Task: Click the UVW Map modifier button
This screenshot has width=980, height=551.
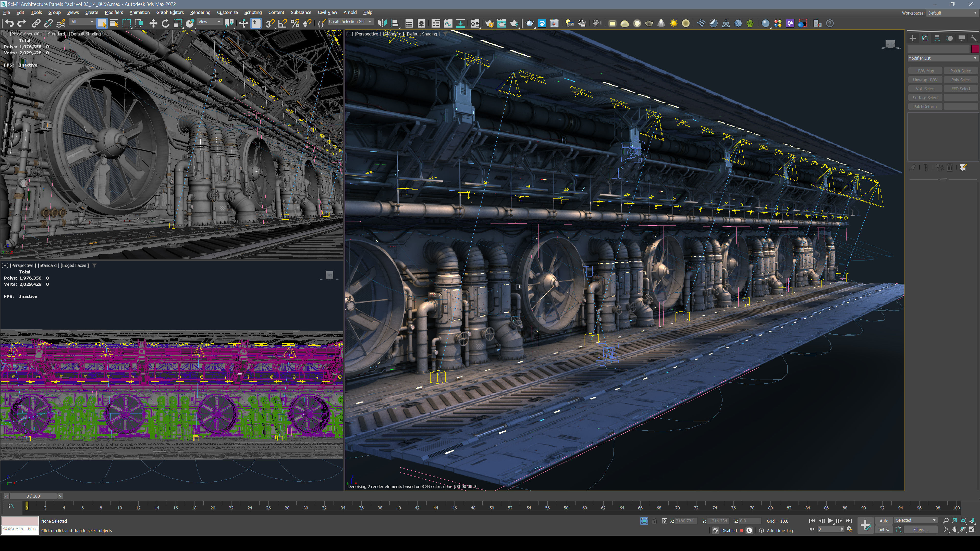Action: 925,71
